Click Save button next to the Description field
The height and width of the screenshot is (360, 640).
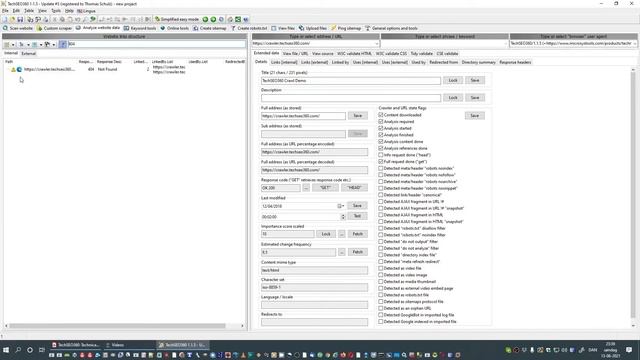(475, 98)
